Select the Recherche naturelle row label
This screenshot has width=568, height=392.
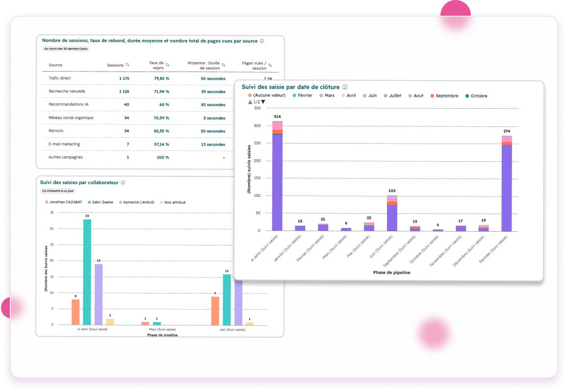pos(67,91)
